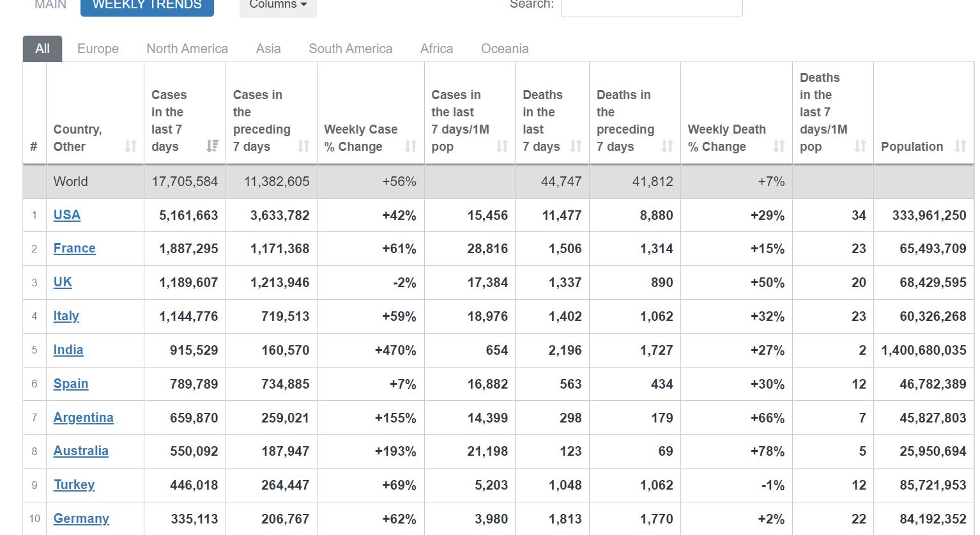This screenshot has width=980, height=535.
Task: Sort by Deaths in last 7 days/1M pop
Action: pos(860,146)
